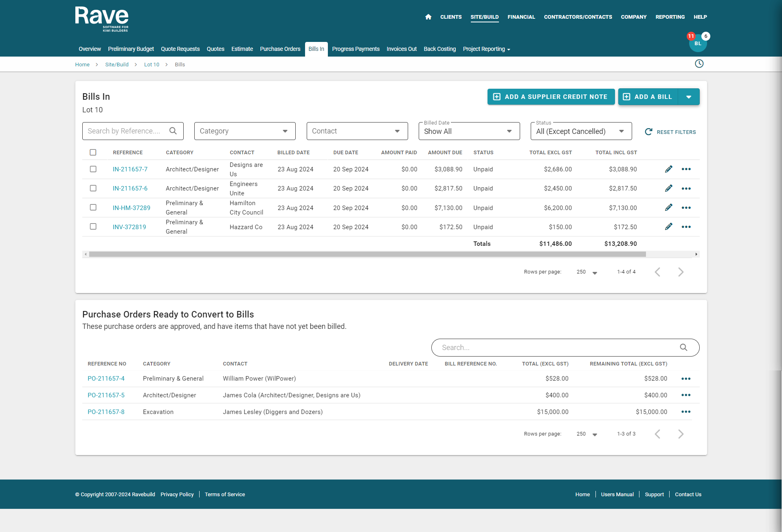Click Add a Supplier Credit Note button

pyautogui.click(x=551, y=97)
